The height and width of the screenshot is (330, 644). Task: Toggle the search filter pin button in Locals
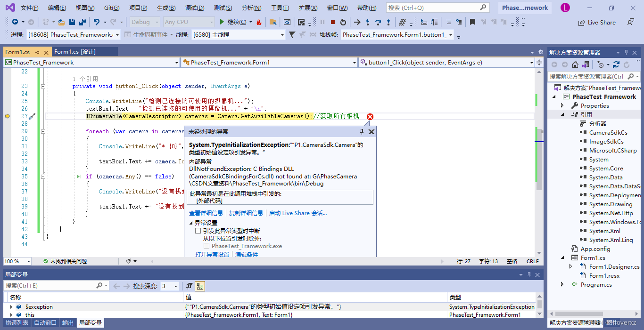click(x=189, y=286)
